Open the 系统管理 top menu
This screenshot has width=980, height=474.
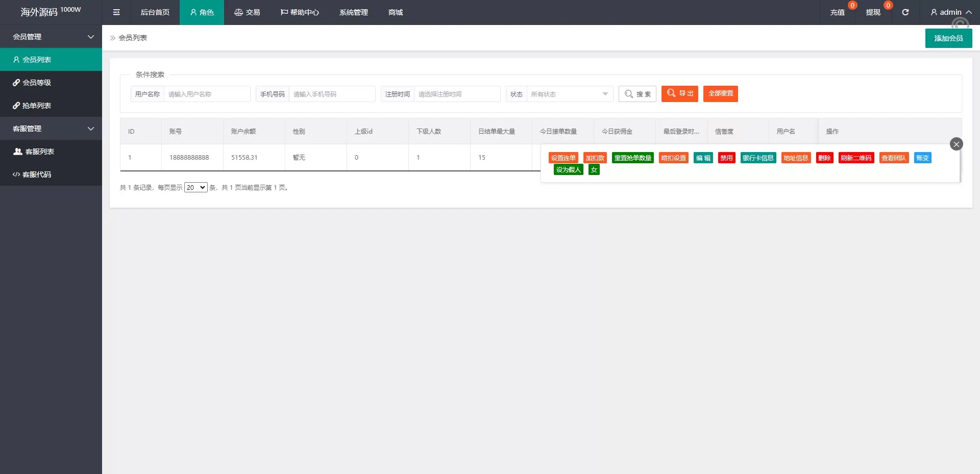pyautogui.click(x=353, y=12)
